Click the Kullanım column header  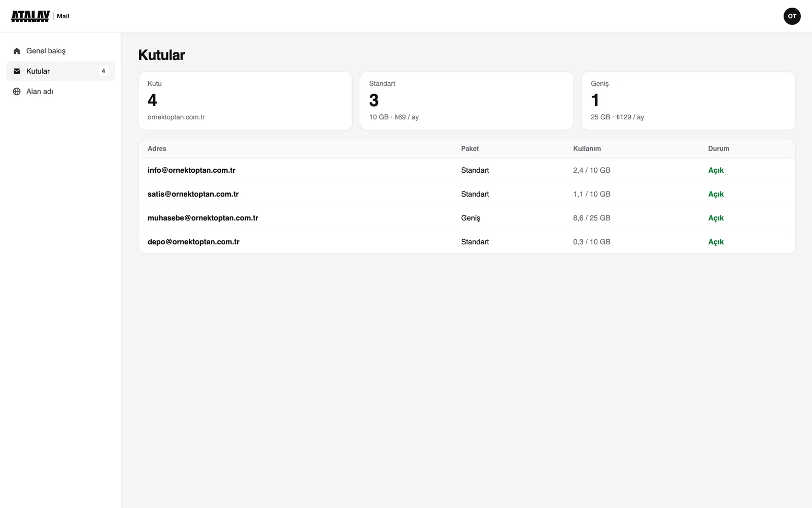[x=587, y=149]
